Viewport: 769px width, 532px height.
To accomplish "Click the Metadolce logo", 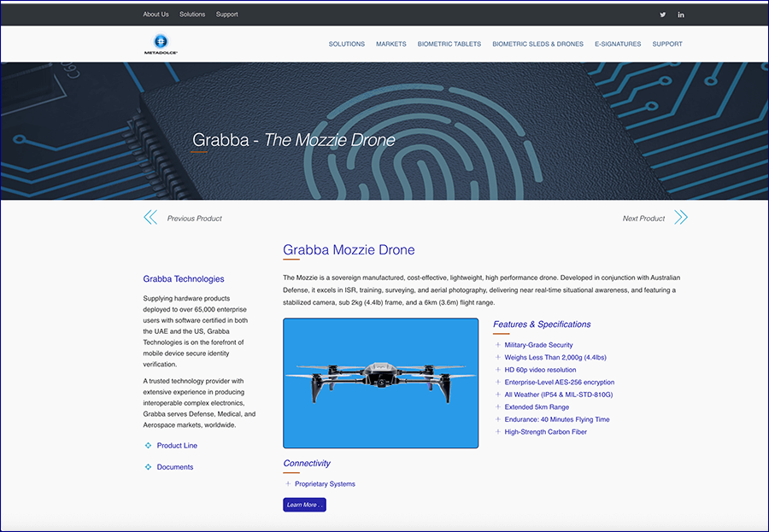I will [161, 43].
